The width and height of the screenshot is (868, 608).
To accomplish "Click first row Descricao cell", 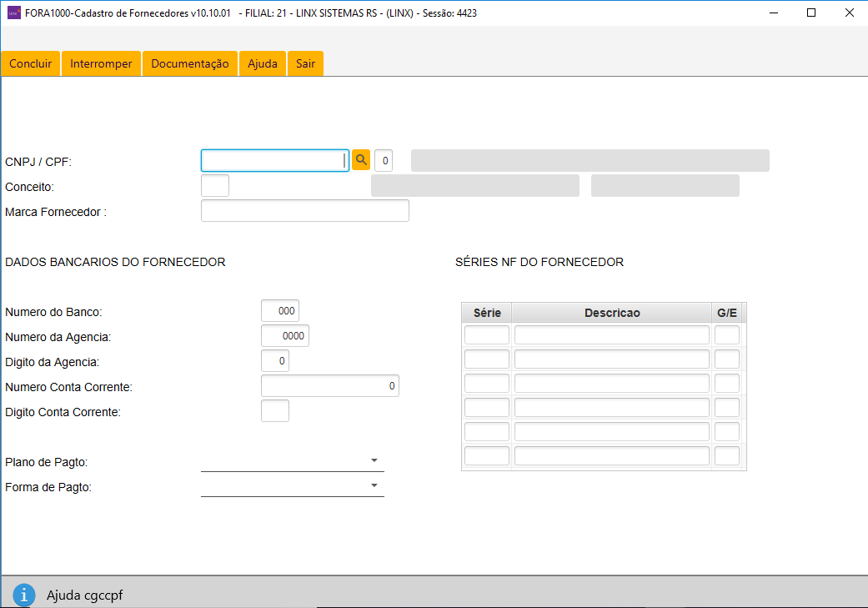I will coord(612,335).
